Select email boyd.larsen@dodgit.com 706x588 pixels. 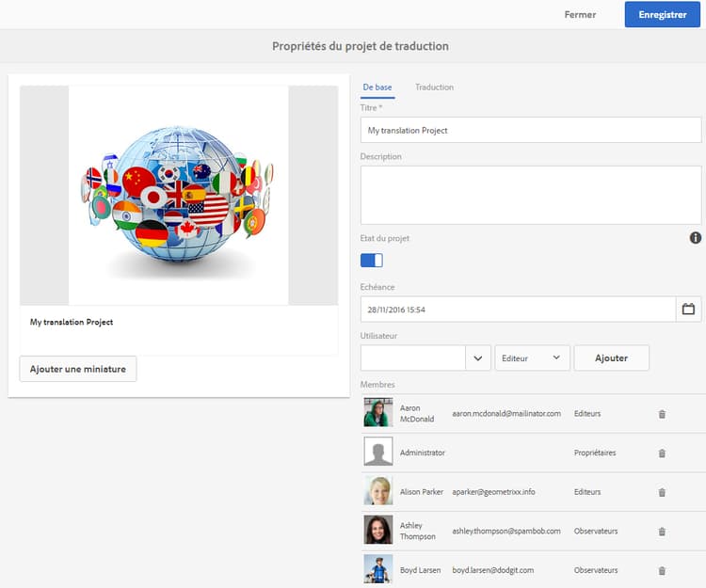tap(493, 570)
